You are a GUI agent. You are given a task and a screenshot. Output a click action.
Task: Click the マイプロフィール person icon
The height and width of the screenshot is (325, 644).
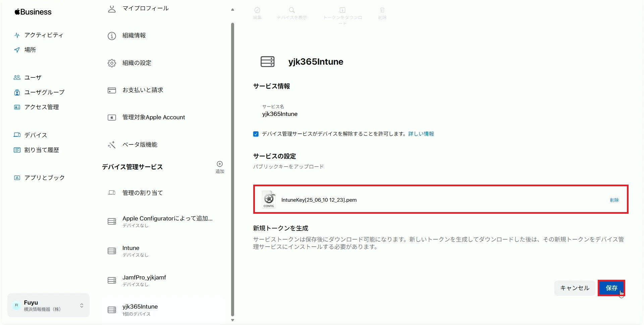coord(112,9)
